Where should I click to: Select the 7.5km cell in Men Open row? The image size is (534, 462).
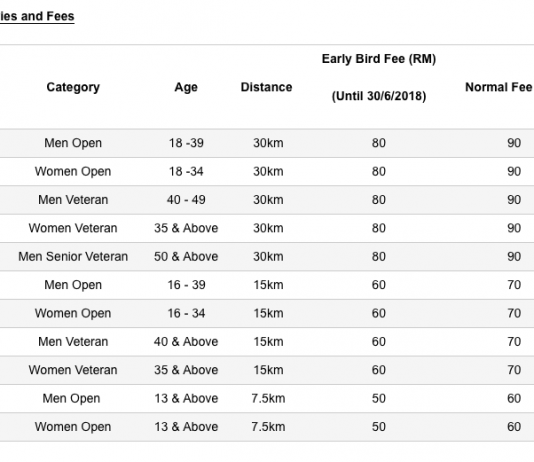[x=268, y=398]
